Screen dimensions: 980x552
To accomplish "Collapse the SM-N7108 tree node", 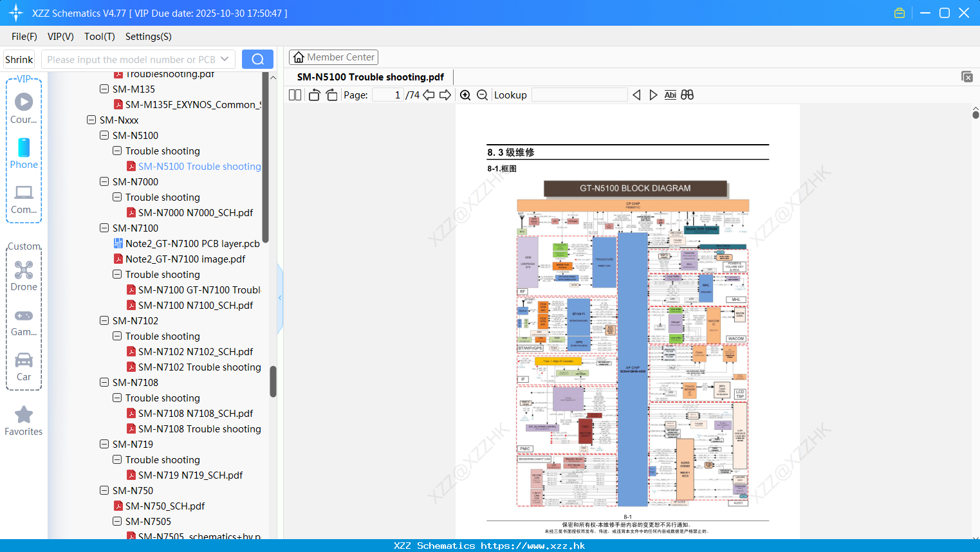I will coord(104,382).
